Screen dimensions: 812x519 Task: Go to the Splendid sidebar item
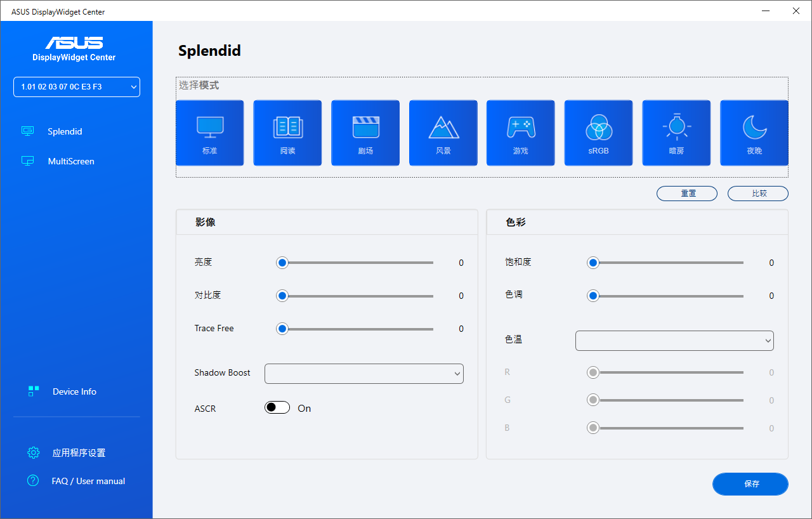coord(65,131)
